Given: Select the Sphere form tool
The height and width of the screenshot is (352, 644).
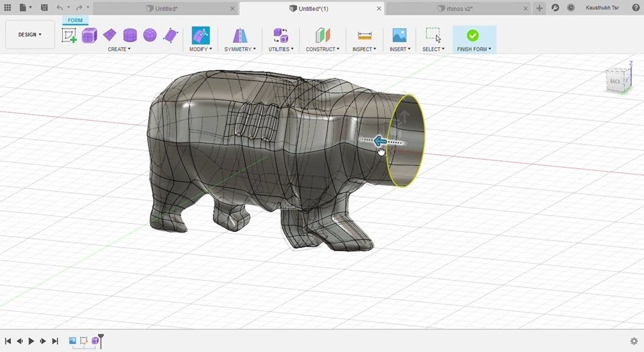Looking at the screenshot, I should (150, 35).
